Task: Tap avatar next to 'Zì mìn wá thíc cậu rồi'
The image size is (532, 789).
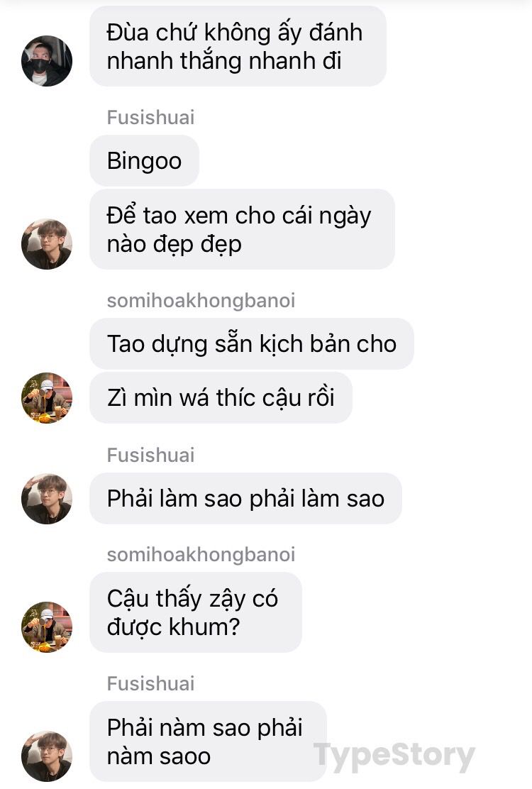Action: pos(47,397)
